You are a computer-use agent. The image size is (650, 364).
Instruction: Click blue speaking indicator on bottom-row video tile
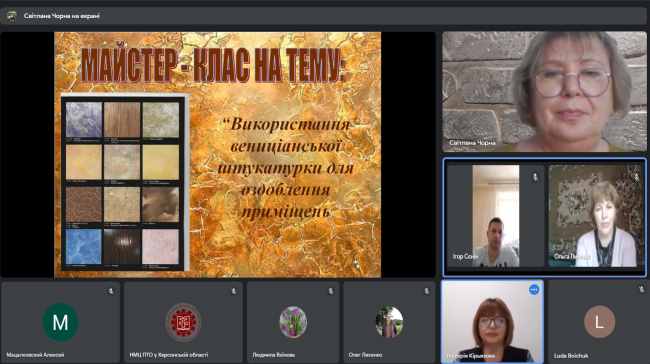534,289
